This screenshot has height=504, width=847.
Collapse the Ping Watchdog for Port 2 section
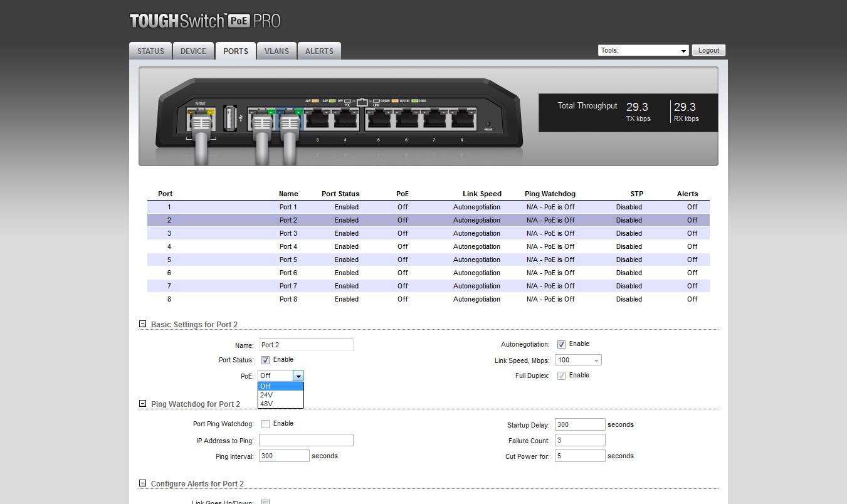point(143,404)
